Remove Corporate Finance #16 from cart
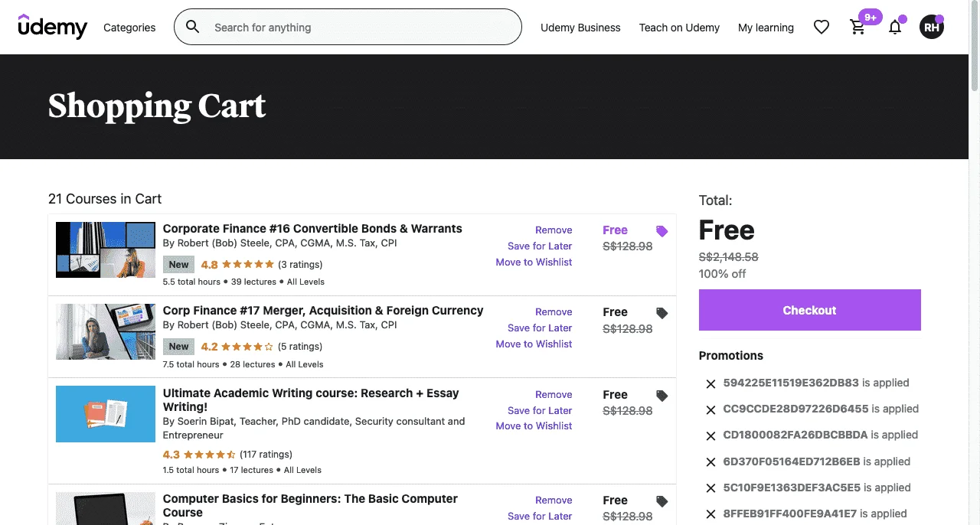The height and width of the screenshot is (525, 980). 554,230
